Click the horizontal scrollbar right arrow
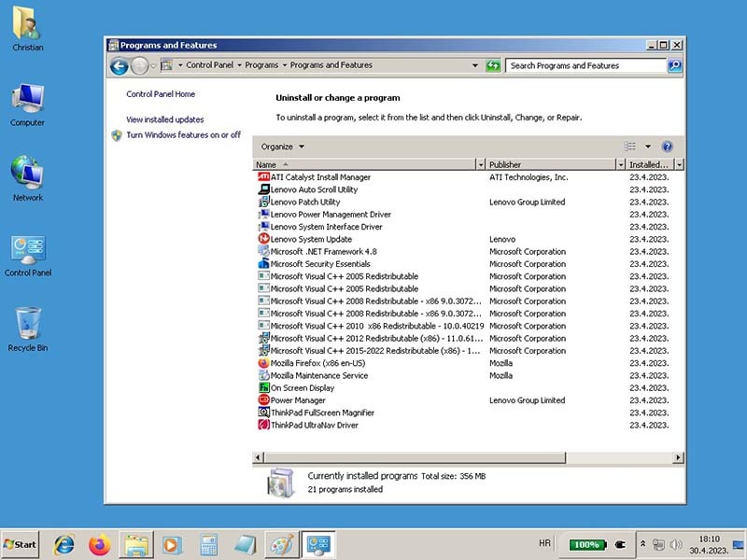The image size is (747, 560). point(679,457)
